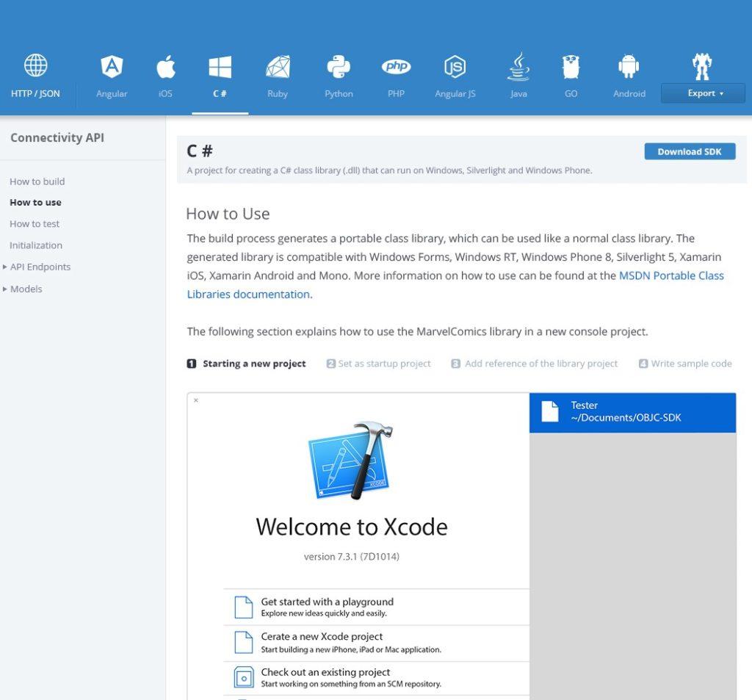
Task: Open Initialization sidebar link
Action: [36, 245]
